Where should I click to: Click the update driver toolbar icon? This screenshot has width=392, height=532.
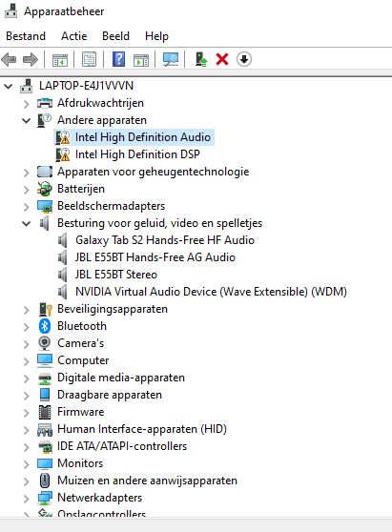tap(201, 60)
